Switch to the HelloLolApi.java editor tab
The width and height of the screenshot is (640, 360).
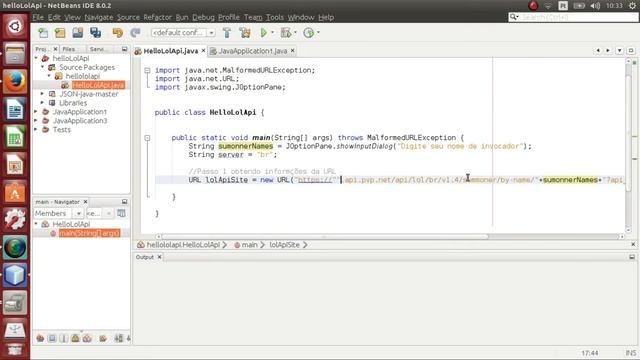tap(170, 51)
